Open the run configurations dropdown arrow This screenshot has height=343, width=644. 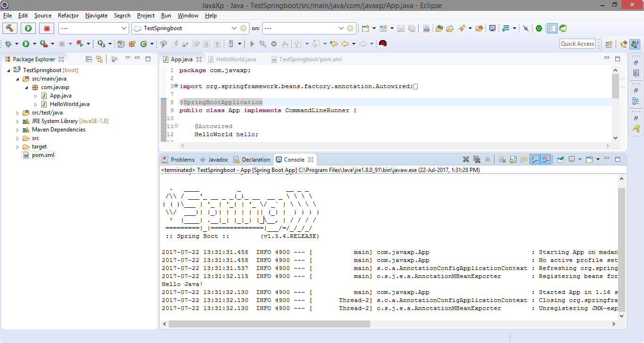[34, 43]
